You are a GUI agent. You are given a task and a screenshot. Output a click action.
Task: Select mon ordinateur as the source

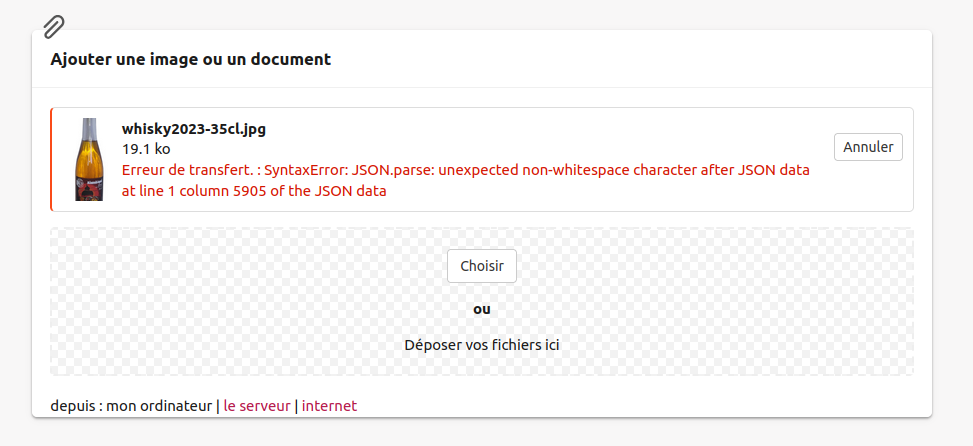pos(159,406)
